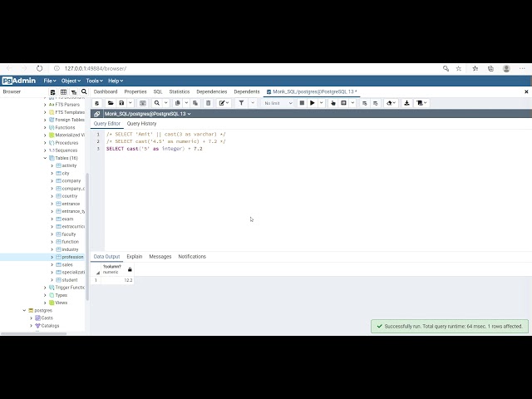Open the save options dropdown arrow
This screenshot has width=532, height=399.
click(131, 103)
